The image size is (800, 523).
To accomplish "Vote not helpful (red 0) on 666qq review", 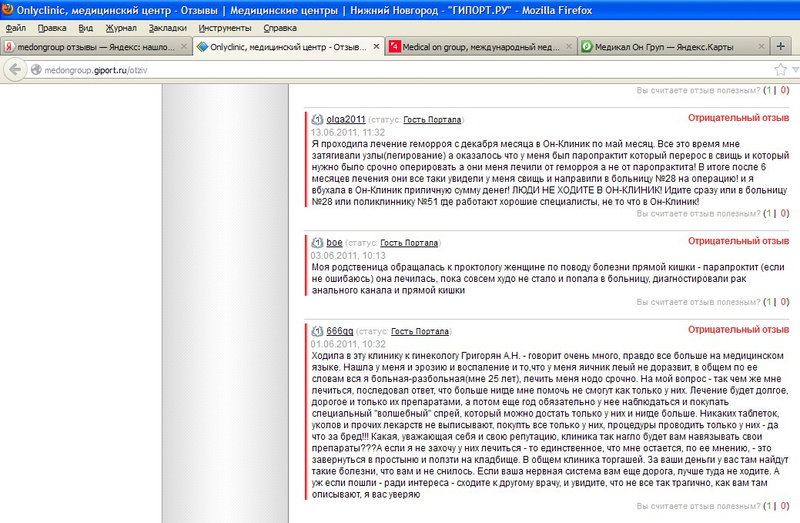I will [x=783, y=506].
